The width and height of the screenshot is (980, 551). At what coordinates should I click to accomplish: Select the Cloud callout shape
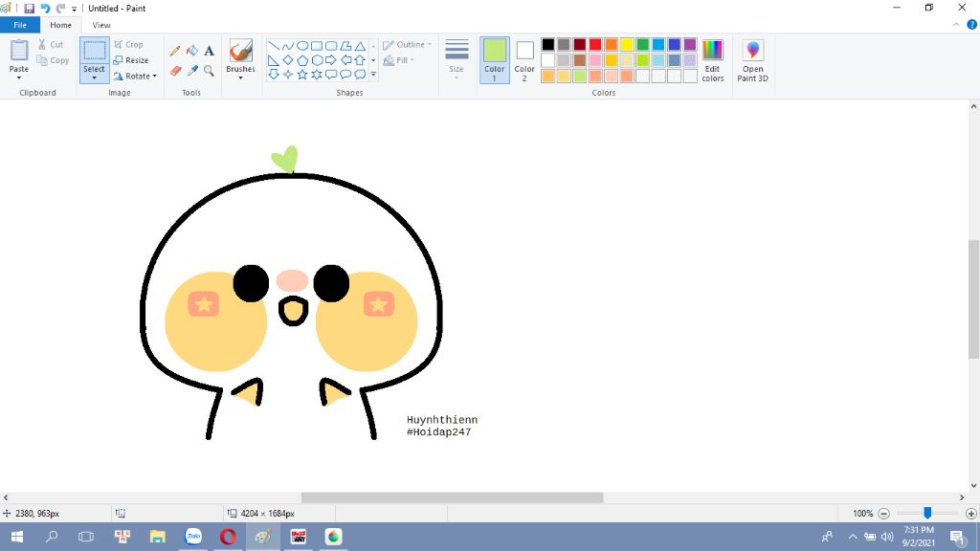click(360, 75)
